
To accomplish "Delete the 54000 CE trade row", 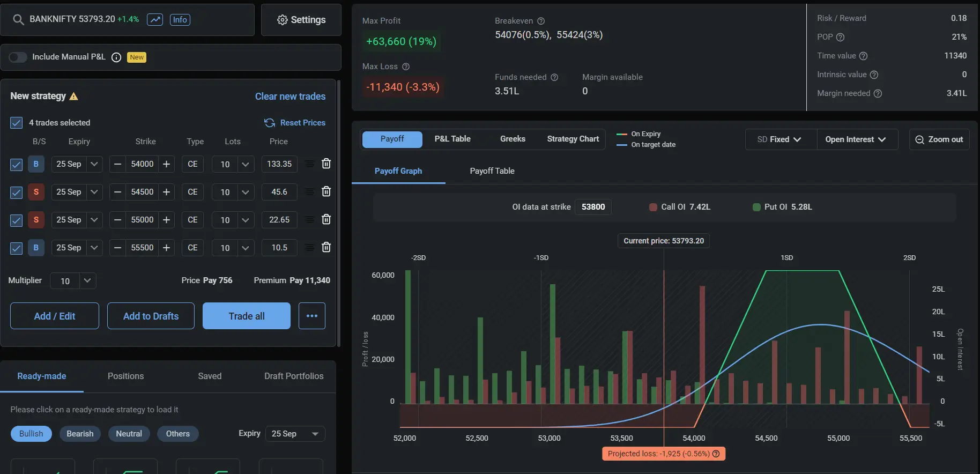I will tap(326, 164).
